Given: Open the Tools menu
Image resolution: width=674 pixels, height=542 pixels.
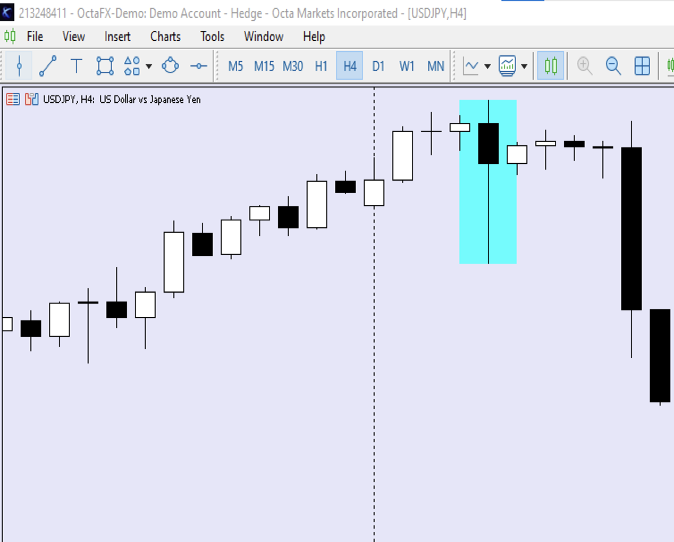Looking at the screenshot, I should point(212,37).
